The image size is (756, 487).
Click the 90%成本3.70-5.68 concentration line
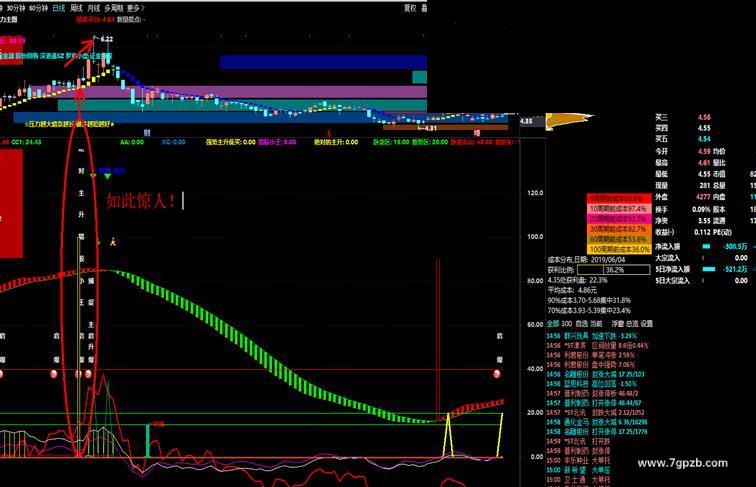tap(589, 300)
